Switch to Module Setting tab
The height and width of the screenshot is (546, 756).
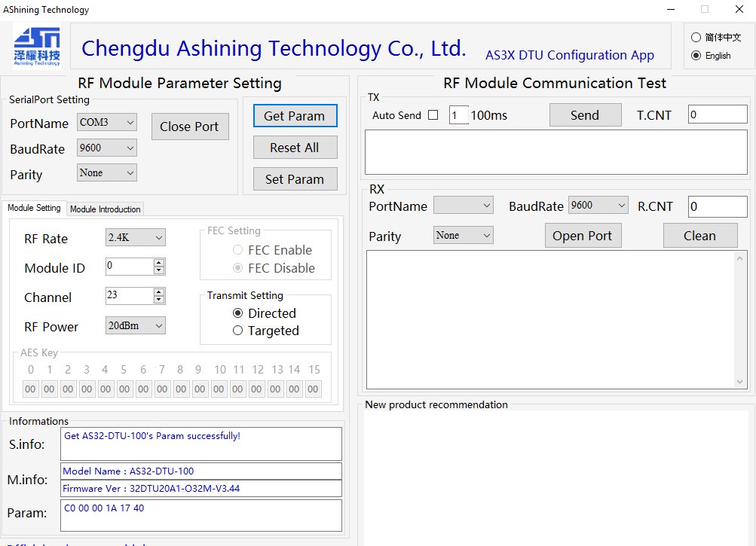34,208
